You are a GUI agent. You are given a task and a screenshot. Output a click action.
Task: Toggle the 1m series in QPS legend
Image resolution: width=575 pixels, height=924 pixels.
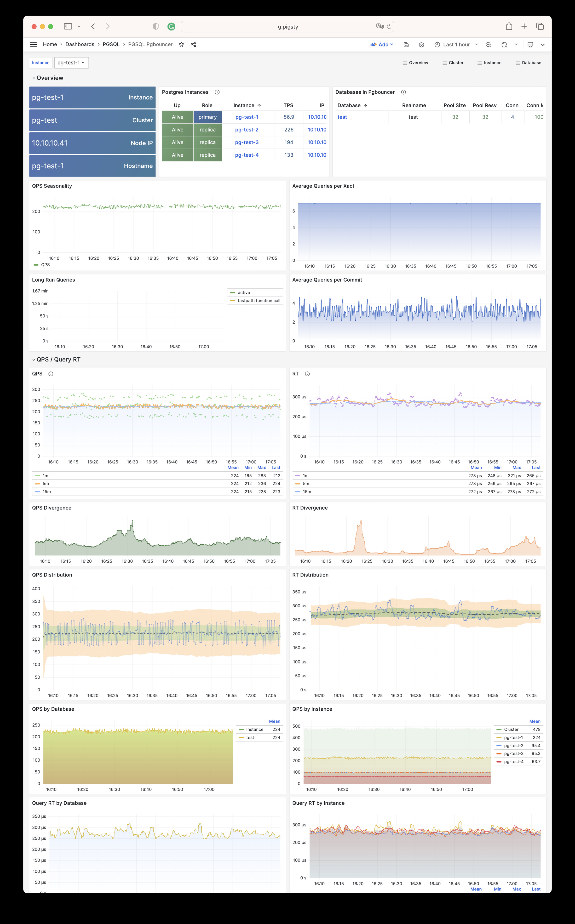coord(45,476)
